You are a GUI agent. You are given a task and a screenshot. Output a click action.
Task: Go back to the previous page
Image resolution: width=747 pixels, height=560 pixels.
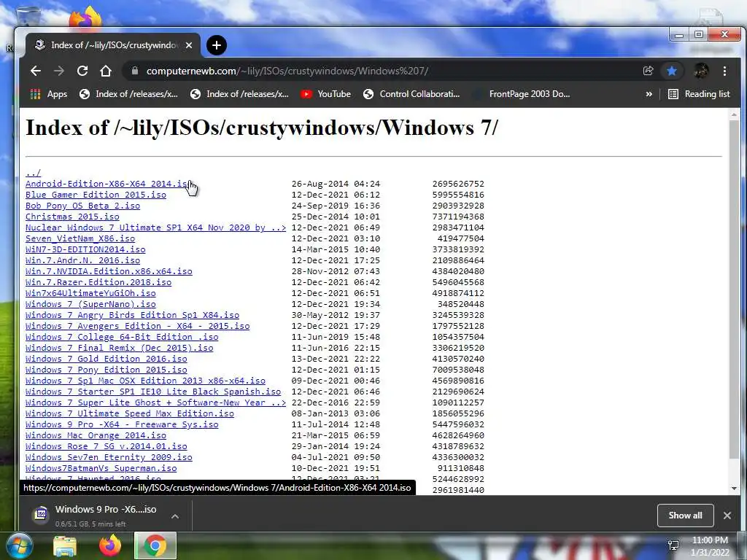(x=35, y=71)
